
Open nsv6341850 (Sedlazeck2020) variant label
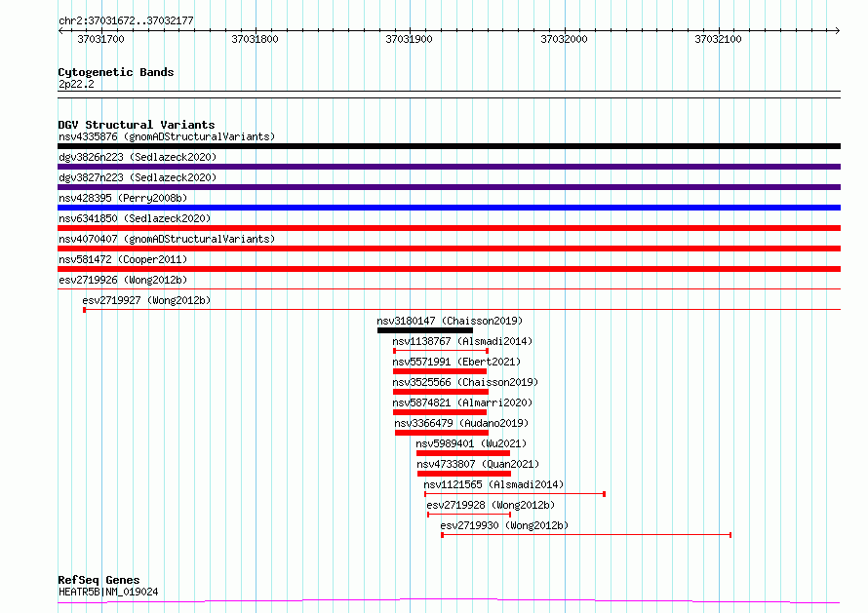click(x=135, y=218)
